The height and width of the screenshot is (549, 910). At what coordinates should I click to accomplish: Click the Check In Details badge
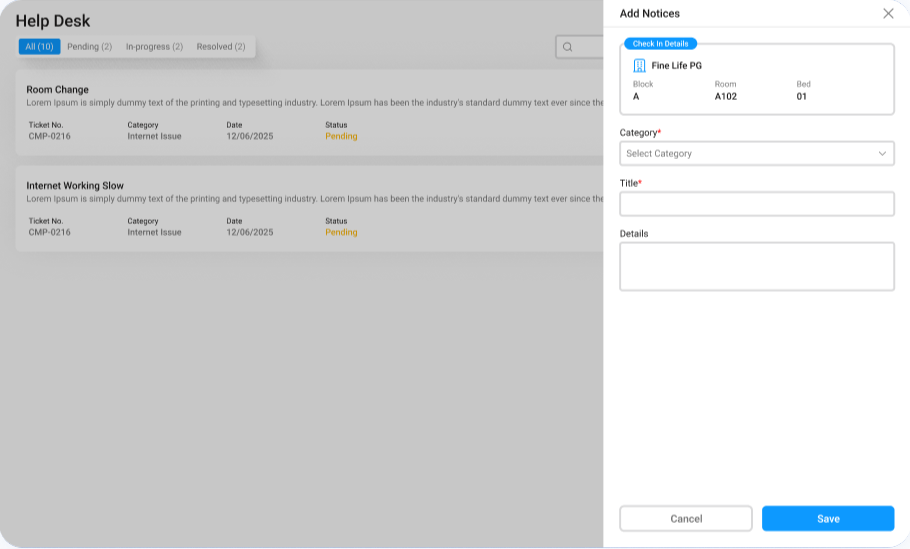click(x=660, y=44)
